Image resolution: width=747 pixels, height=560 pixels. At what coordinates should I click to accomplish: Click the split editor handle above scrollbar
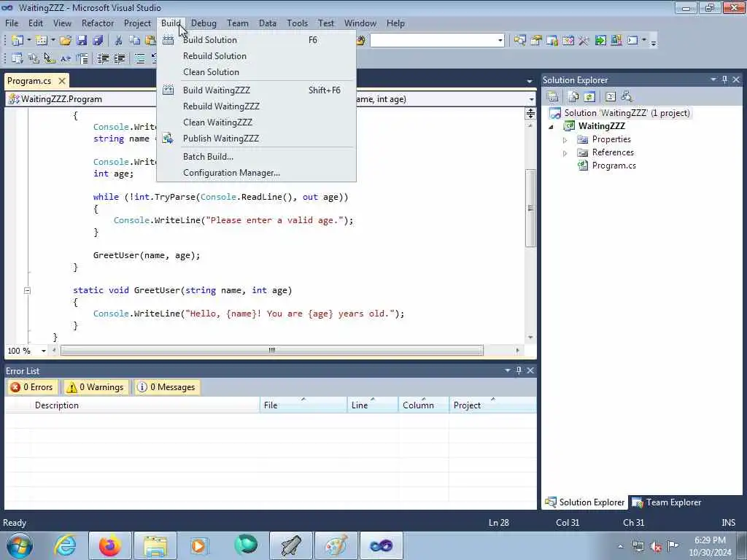click(x=530, y=113)
